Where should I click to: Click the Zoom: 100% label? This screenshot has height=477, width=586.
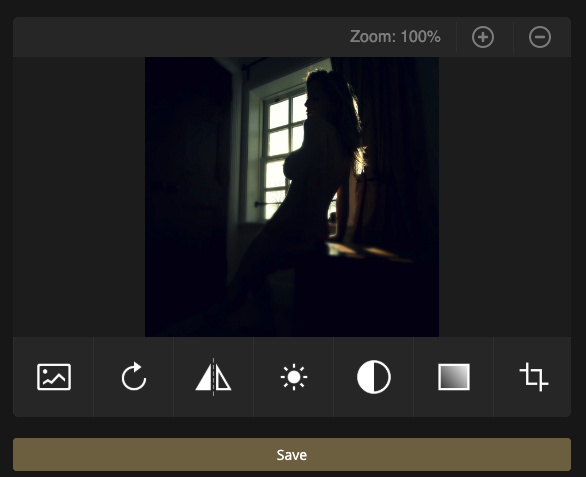[395, 37]
